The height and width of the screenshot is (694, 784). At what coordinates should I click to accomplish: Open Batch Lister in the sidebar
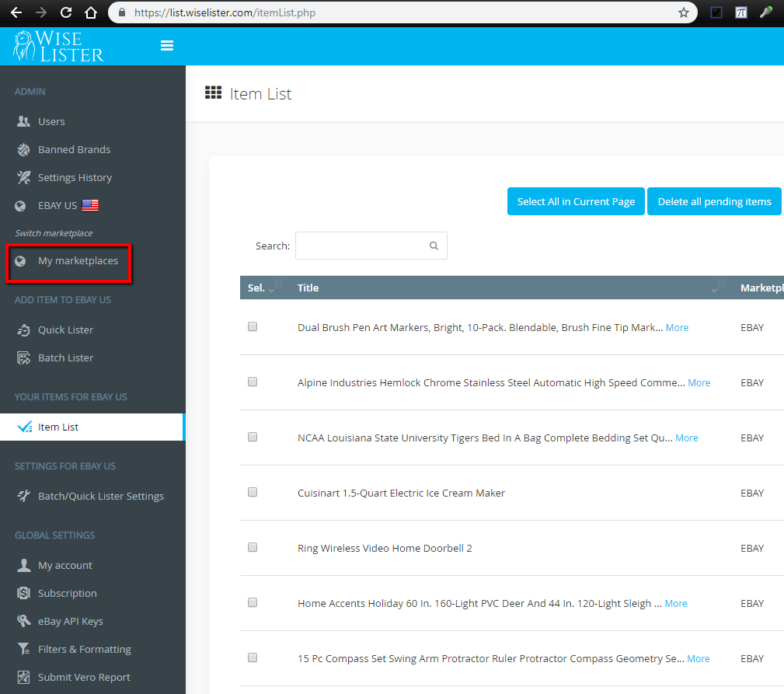65,358
